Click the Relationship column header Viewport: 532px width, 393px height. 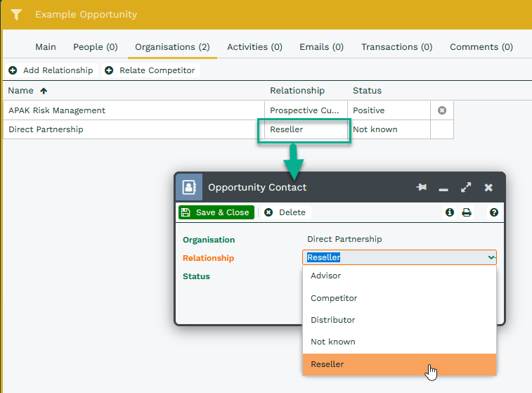[x=297, y=91]
